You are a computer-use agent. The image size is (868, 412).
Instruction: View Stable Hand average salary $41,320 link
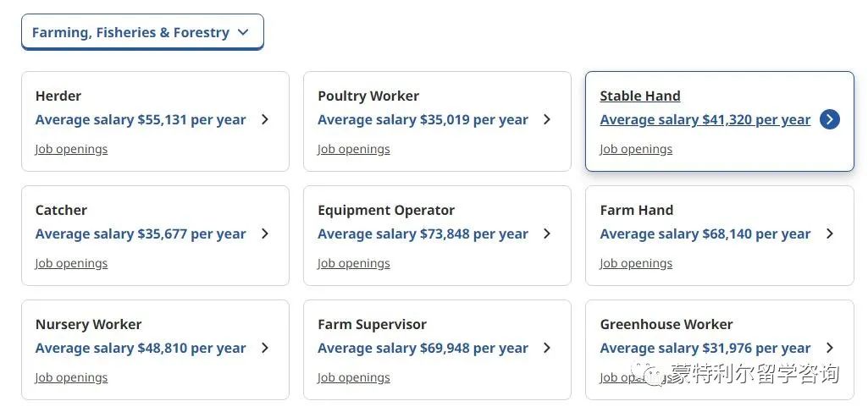pyautogui.click(x=705, y=120)
